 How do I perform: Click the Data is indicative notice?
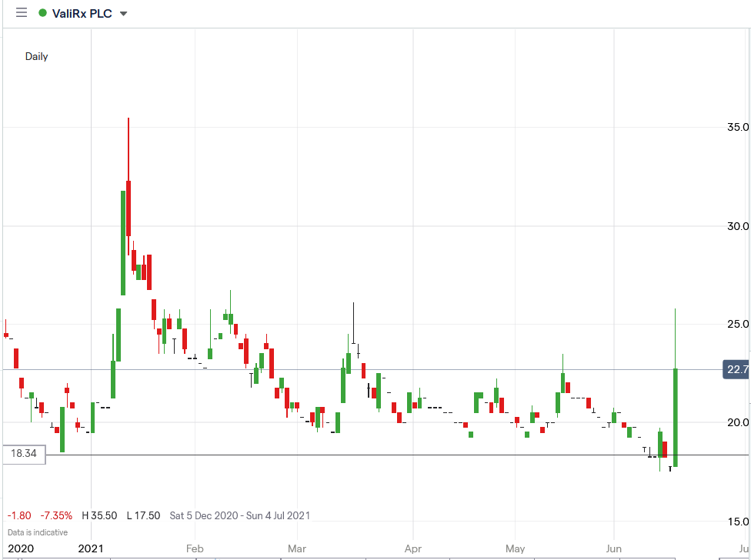point(38,532)
